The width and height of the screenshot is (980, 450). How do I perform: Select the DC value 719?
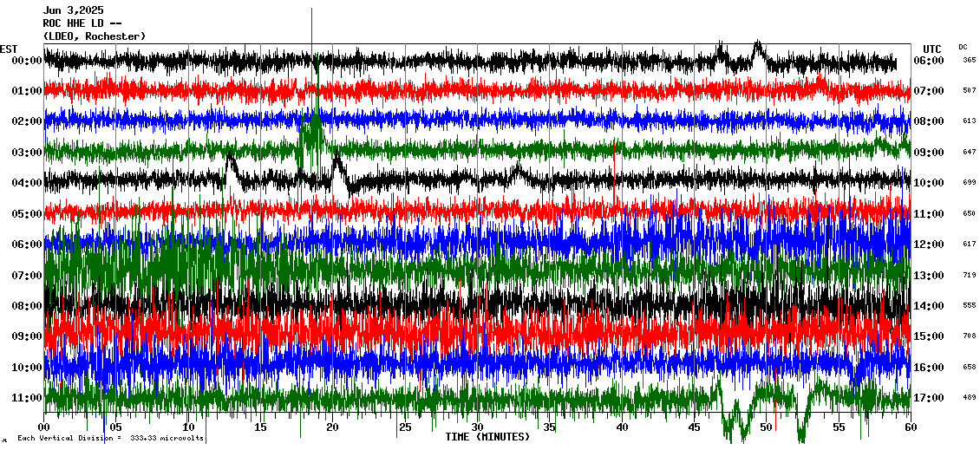969,275
